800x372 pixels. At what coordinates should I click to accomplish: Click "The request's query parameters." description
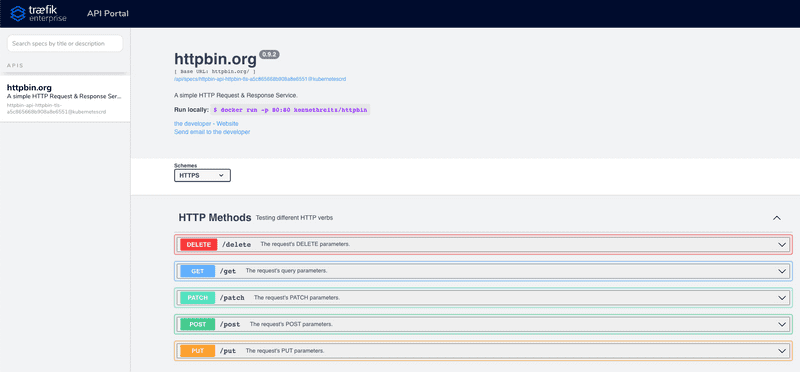coord(286,271)
